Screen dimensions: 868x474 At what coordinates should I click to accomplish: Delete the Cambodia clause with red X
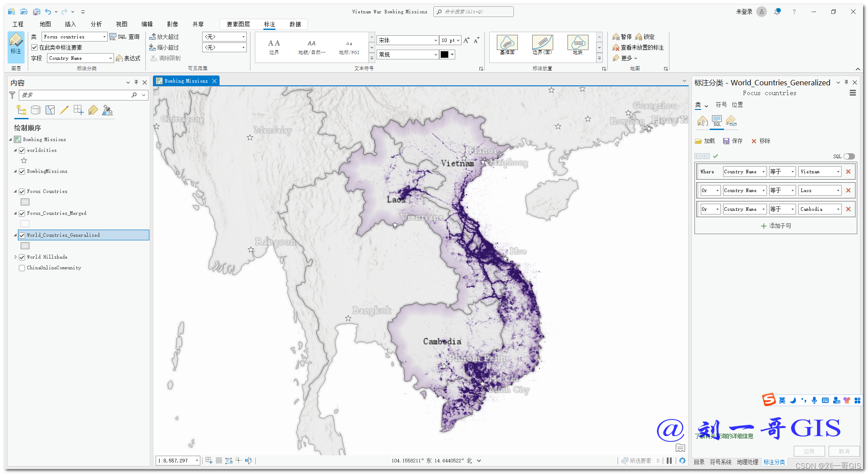point(848,209)
